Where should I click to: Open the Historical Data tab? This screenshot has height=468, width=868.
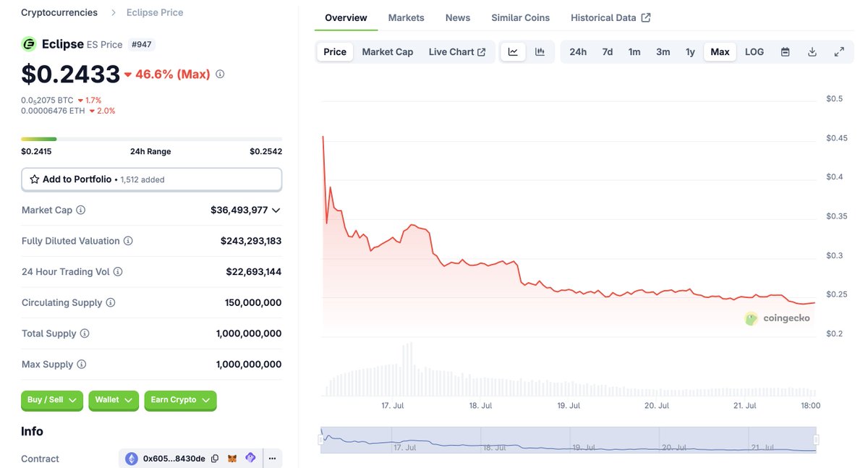pyautogui.click(x=610, y=17)
